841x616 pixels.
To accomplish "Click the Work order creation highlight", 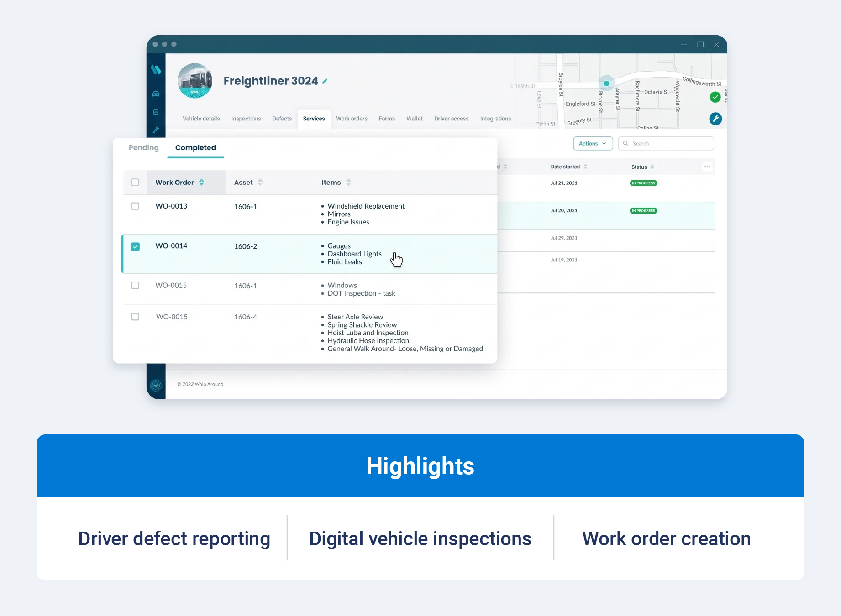I will [x=667, y=538].
